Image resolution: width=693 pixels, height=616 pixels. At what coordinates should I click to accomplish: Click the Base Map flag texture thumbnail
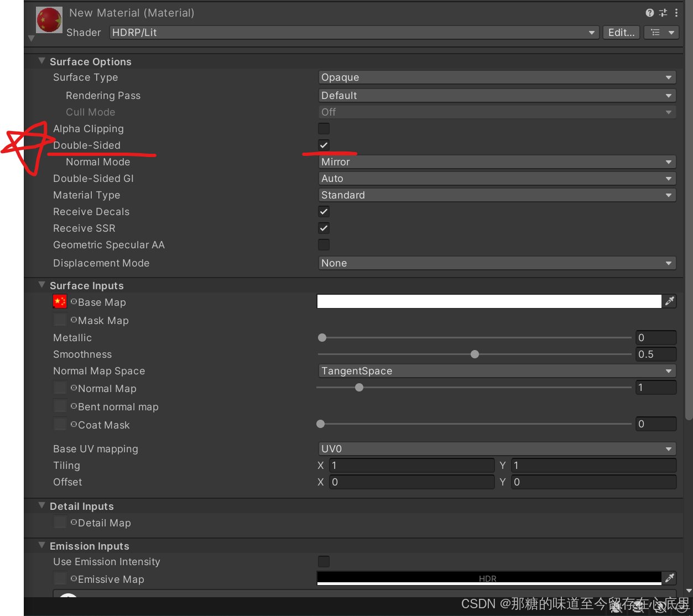(x=60, y=301)
